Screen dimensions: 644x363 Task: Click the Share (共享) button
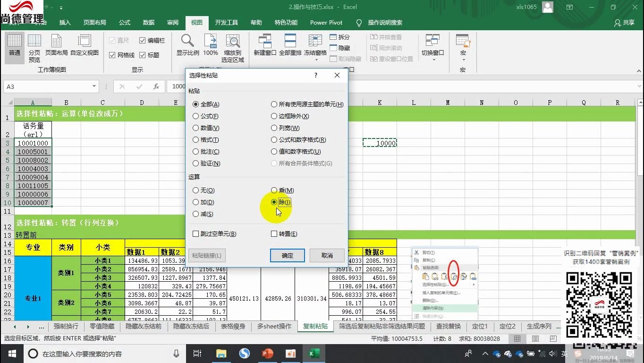tap(624, 23)
